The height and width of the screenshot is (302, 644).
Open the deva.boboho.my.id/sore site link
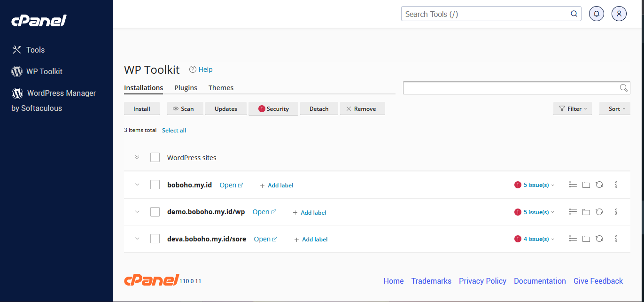tap(266, 239)
